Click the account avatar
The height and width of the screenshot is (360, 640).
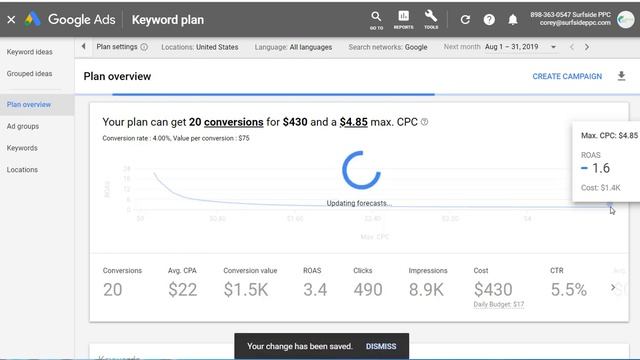click(x=625, y=19)
